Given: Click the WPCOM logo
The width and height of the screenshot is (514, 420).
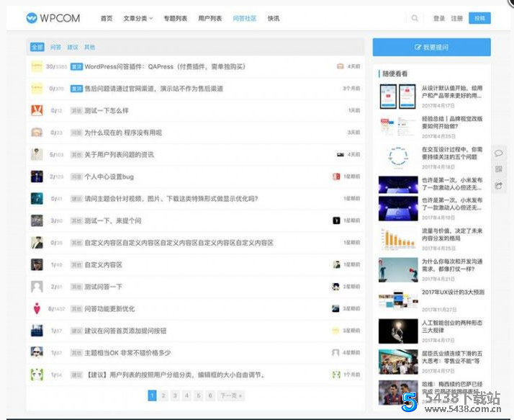Looking at the screenshot, I should [x=53, y=18].
